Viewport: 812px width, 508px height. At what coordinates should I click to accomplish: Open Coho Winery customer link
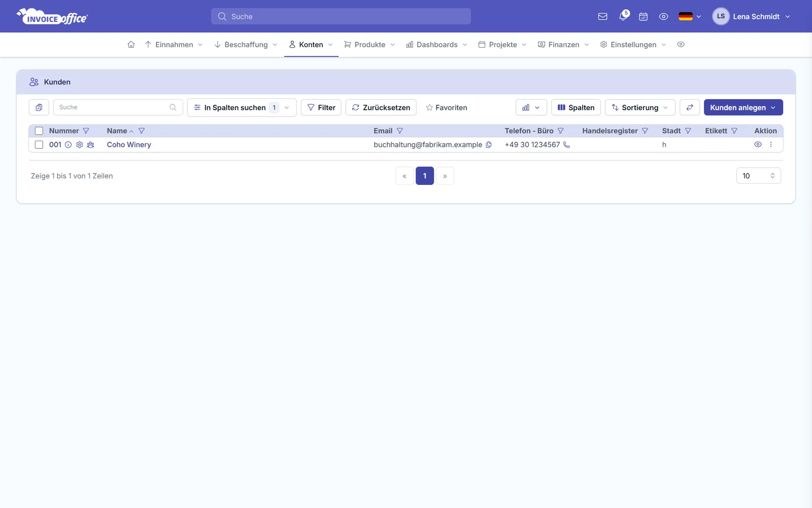point(129,145)
